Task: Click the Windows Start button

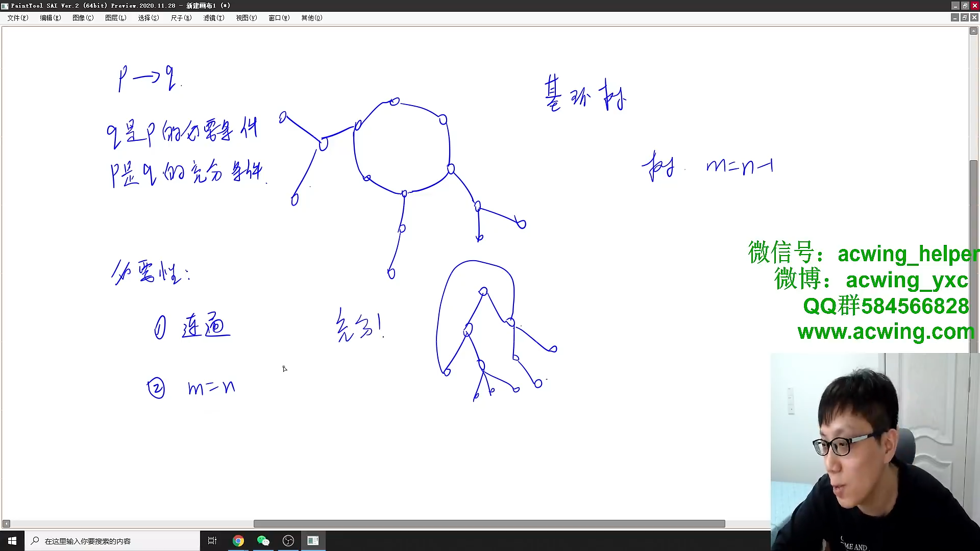Action: coord(12,541)
